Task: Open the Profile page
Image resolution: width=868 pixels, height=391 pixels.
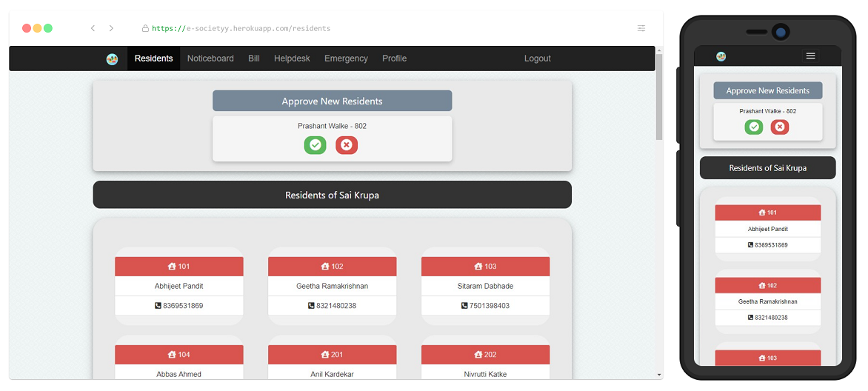Action: click(x=394, y=59)
